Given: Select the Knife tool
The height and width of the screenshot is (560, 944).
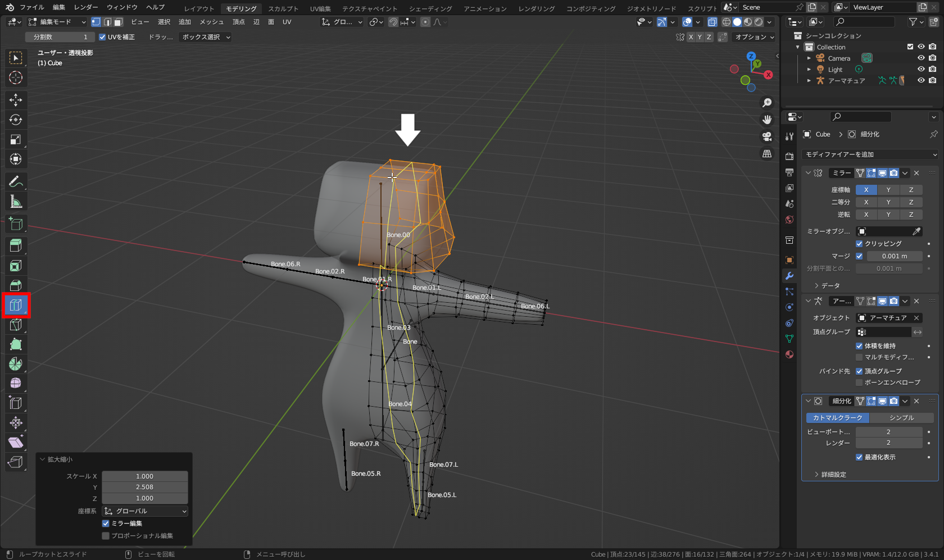Looking at the screenshot, I should tap(16, 325).
